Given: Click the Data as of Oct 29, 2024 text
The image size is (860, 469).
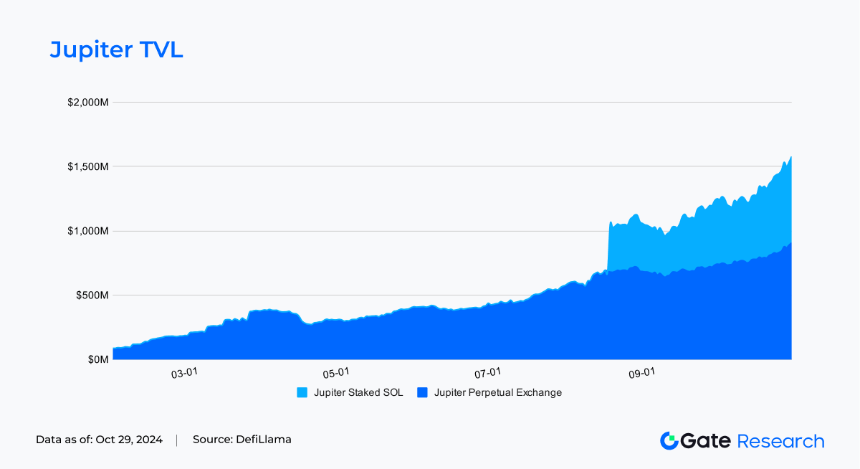Looking at the screenshot, I should [99, 439].
